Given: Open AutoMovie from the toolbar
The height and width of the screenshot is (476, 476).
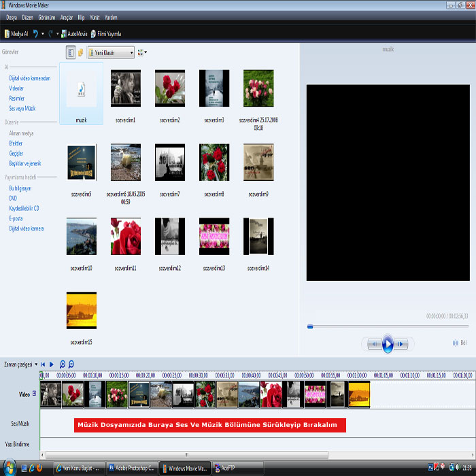Looking at the screenshot, I should (64, 33).
